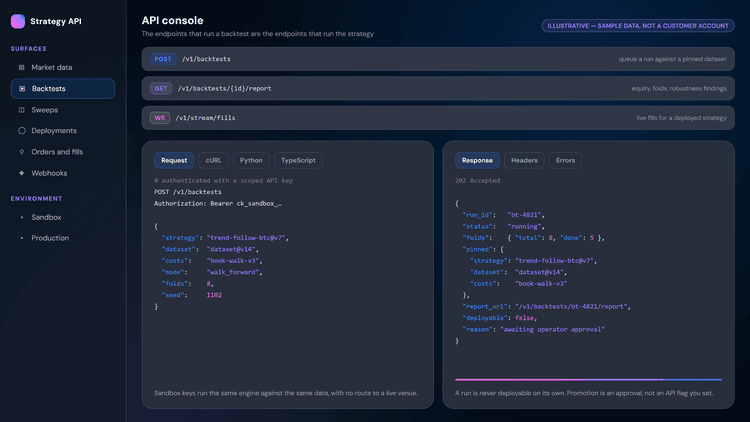Click the "202 Accepted" status text
Image resolution: width=750 pixels, height=422 pixels.
tap(477, 180)
